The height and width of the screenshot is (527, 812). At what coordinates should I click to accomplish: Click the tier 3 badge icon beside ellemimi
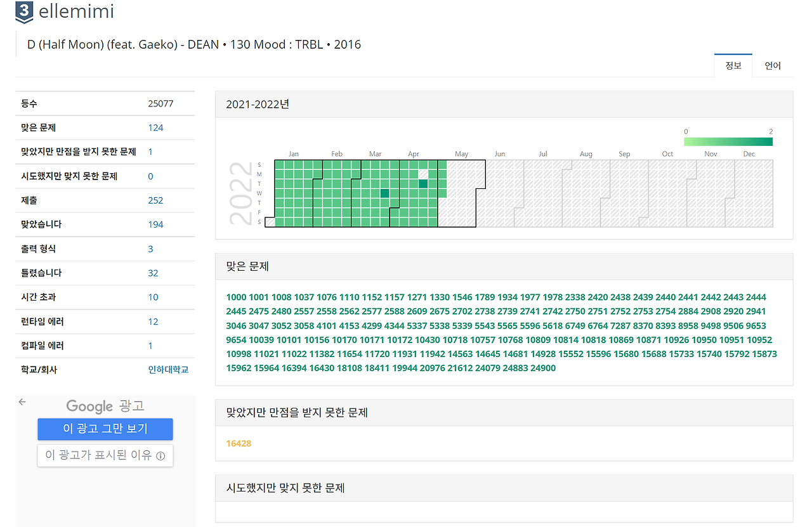coord(24,12)
